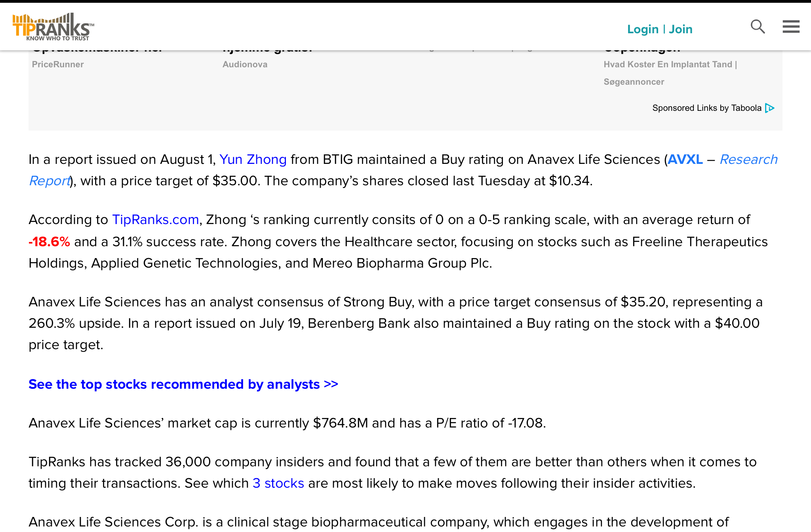Open the Join link

(x=681, y=29)
